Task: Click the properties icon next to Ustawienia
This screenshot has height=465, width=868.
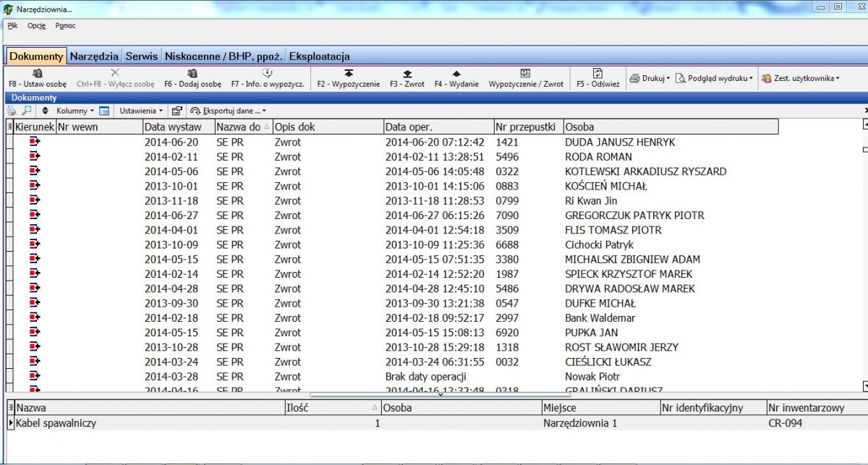Action: (x=176, y=111)
